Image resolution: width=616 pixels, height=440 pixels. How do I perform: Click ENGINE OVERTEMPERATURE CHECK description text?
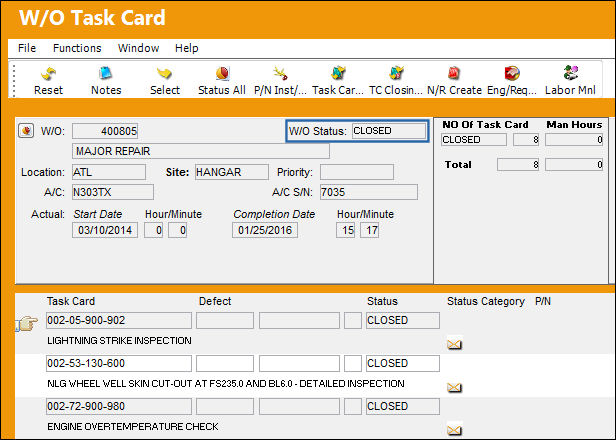click(133, 427)
